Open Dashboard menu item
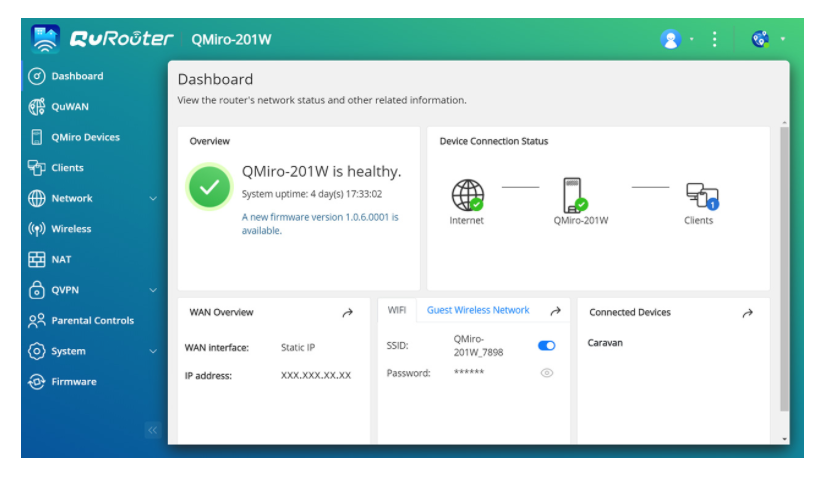 click(77, 76)
